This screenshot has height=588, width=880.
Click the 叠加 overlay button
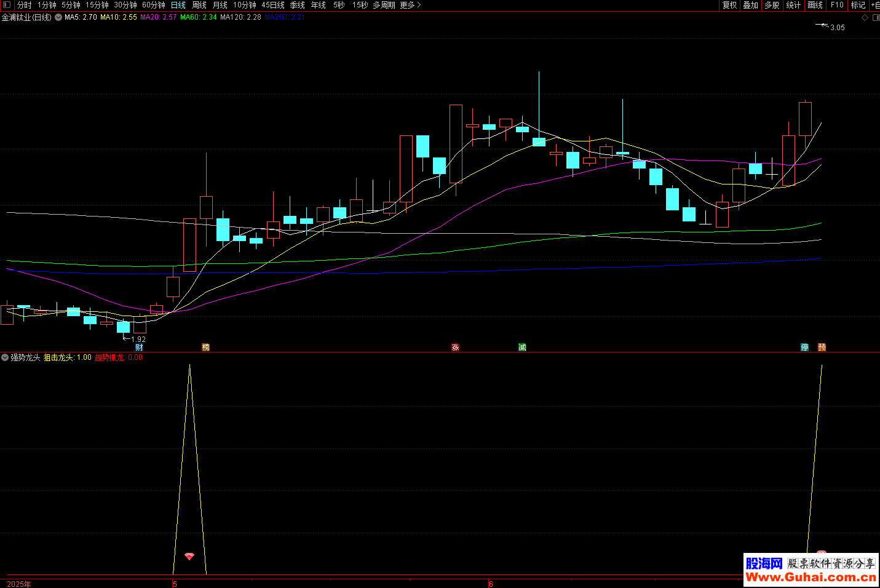(x=751, y=5)
